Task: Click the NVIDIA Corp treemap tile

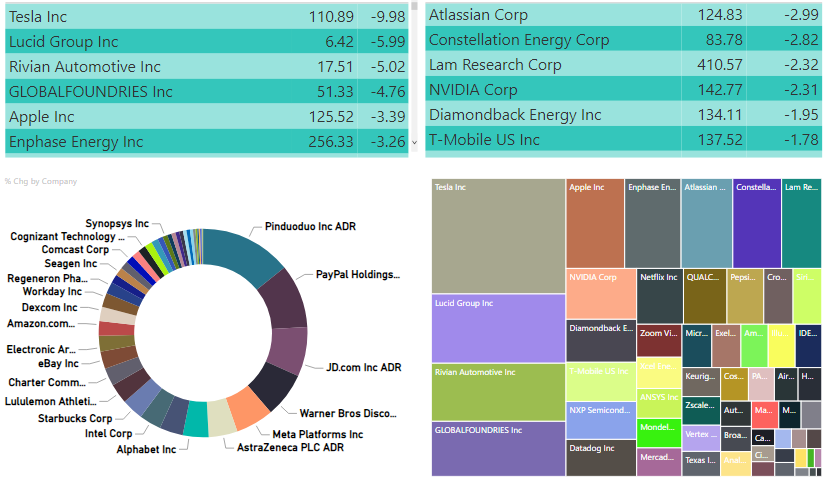Action: tap(601, 294)
